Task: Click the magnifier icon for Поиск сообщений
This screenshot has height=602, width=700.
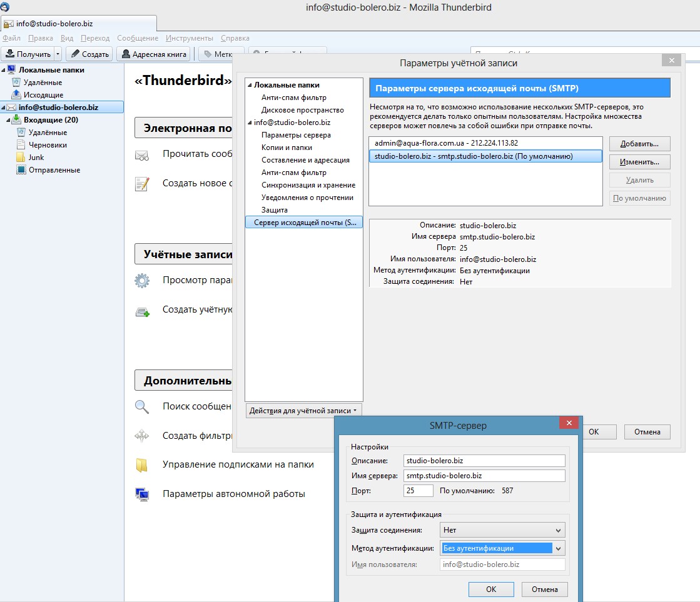Action: [142, 406]
